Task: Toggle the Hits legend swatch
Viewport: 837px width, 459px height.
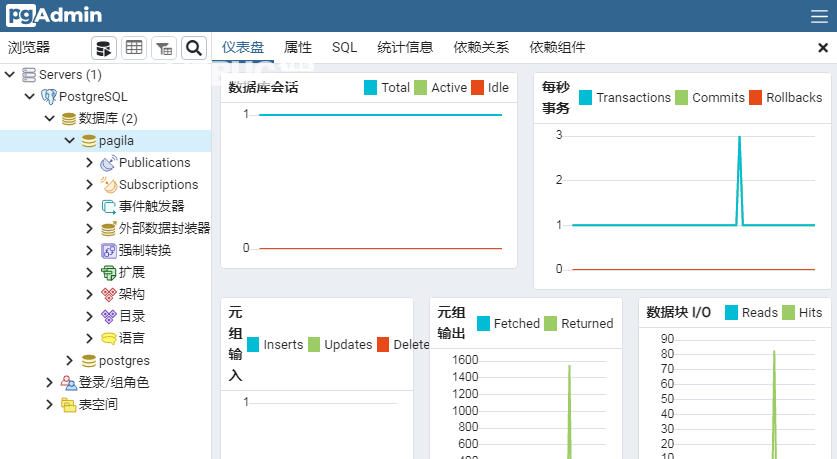Action: pyautogui.click(x=788, y=313)
